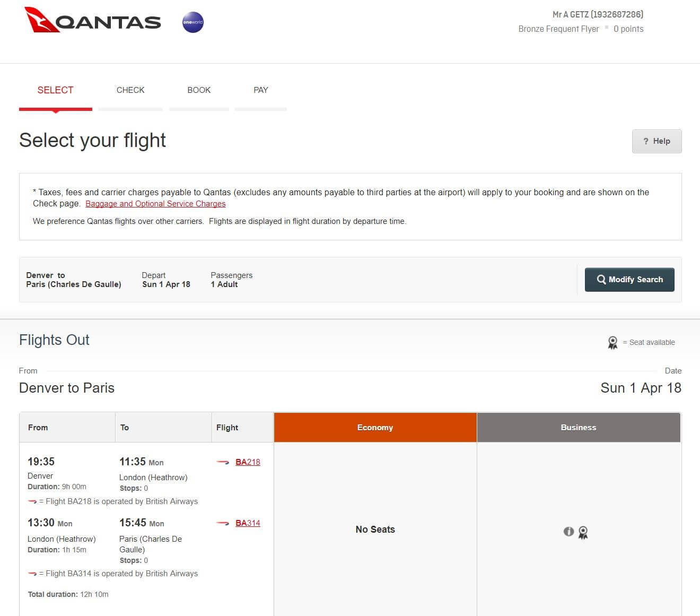Open Baggage and Optional Service Charges link

pyautogui.click(x=155, y=204)
